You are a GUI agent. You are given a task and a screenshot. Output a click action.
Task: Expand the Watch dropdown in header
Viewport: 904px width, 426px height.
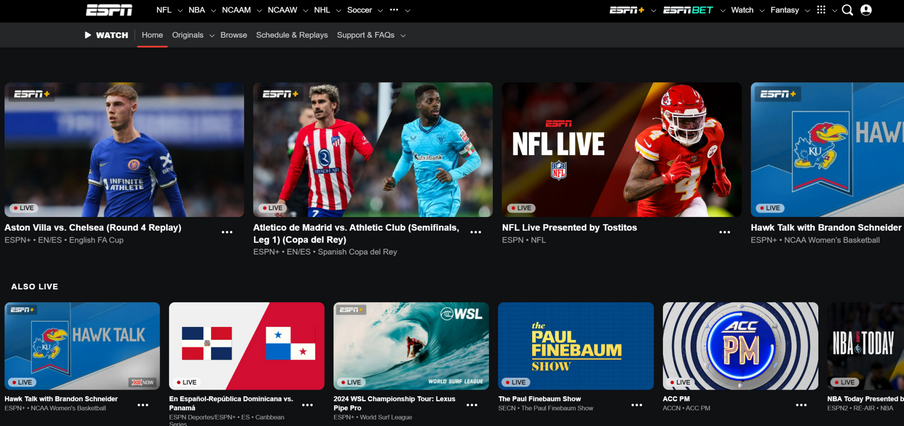[x=762, y=10]
